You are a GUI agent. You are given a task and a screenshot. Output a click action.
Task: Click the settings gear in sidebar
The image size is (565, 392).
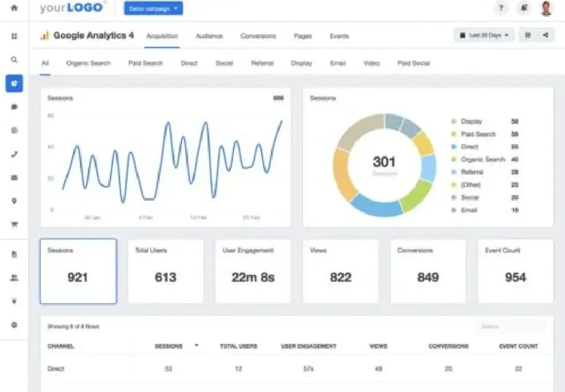click(x=14, y=325)
